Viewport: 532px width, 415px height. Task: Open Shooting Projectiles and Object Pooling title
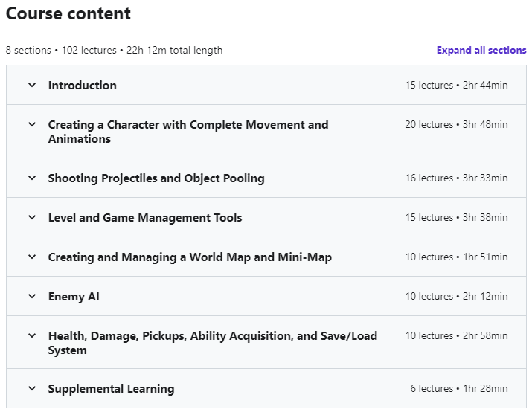click(x=156, y=178)
